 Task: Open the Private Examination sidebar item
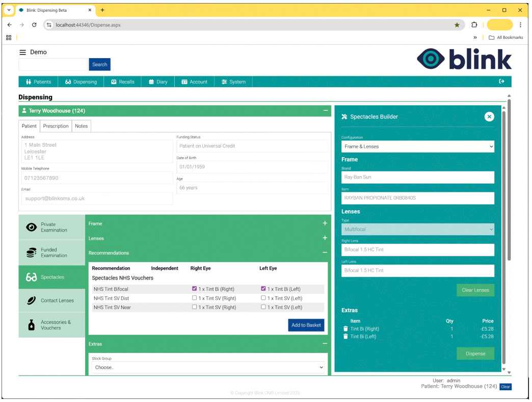[x=52, y=228]
